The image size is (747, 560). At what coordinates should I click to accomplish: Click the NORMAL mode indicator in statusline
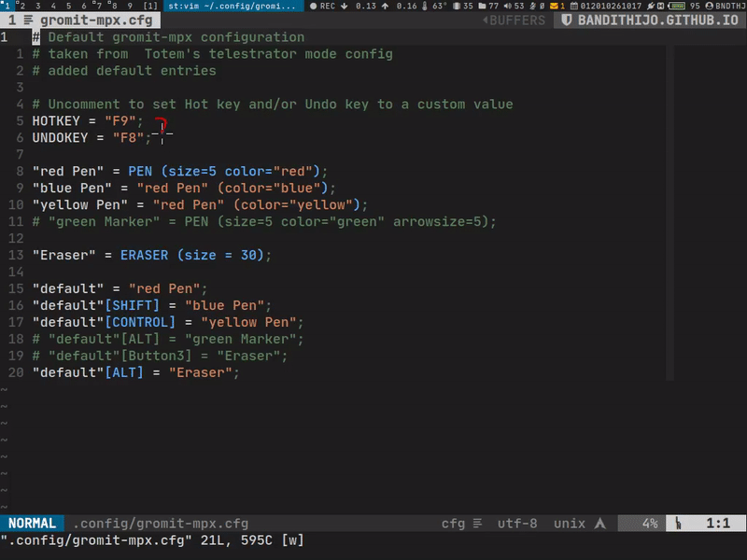(x=31, y=524)
